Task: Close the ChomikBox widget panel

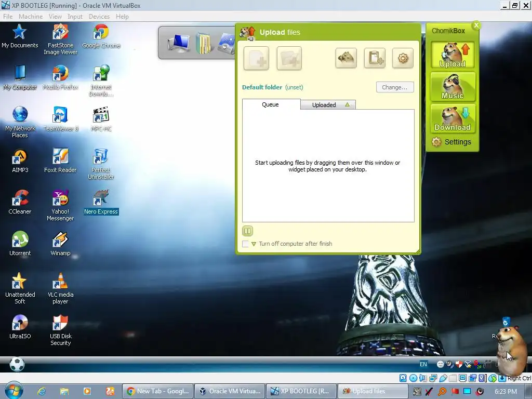Action: tap(476, 25)
